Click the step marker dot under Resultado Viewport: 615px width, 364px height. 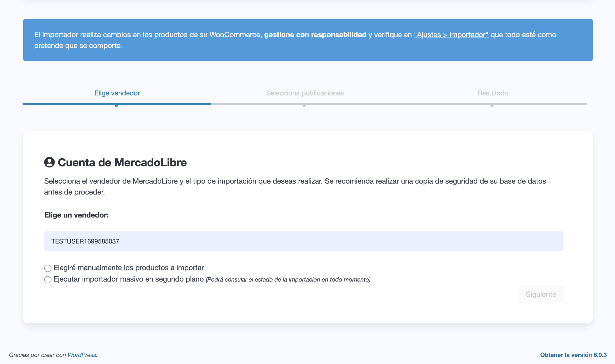point(492,105)
